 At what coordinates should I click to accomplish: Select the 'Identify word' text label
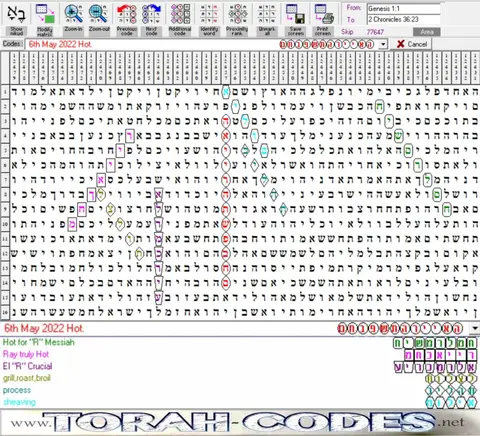click(x=209, y=31)
